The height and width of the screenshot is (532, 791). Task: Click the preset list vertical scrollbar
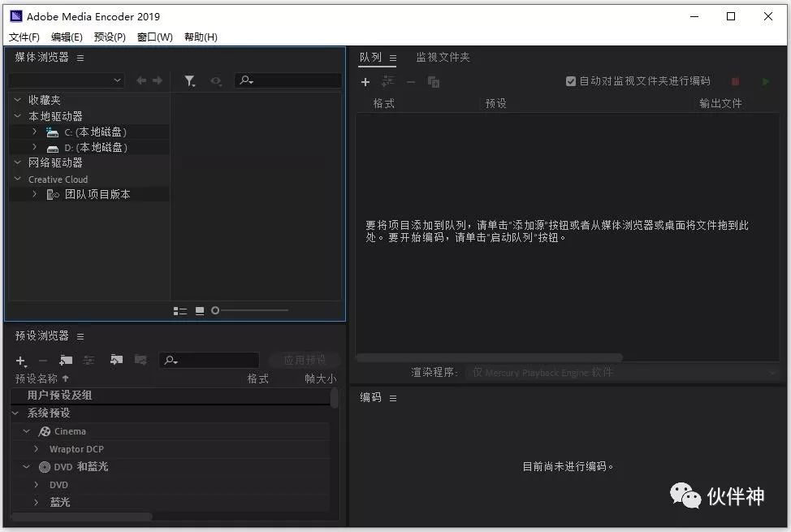[x=334, y=398]
